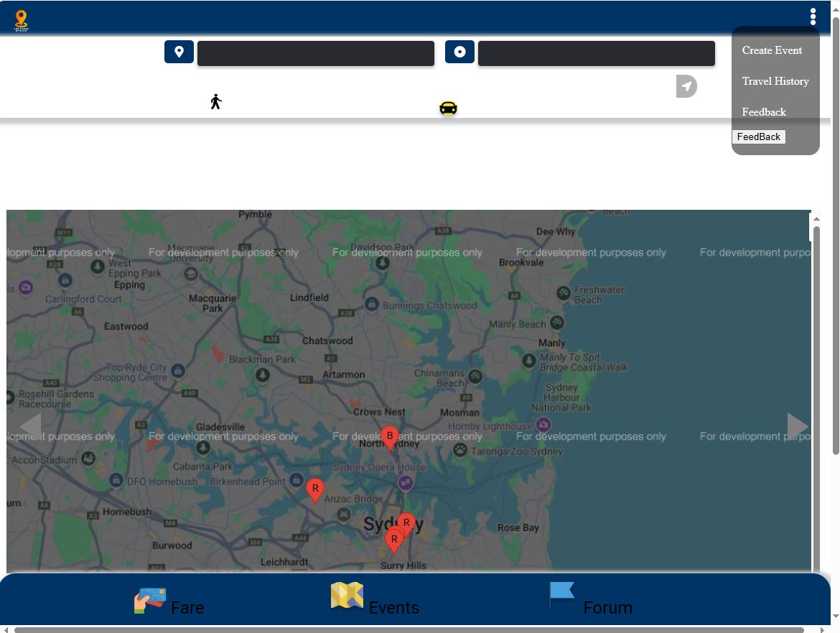Open the three-dot overflow menu

[x=813, y=17]
